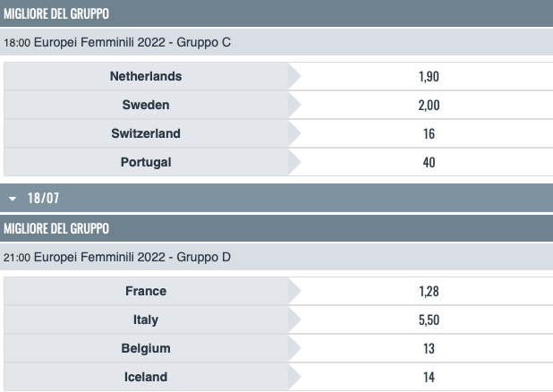553x392 pixels.
Task: Click the Italy team label
Action: [x=146, y=320]
